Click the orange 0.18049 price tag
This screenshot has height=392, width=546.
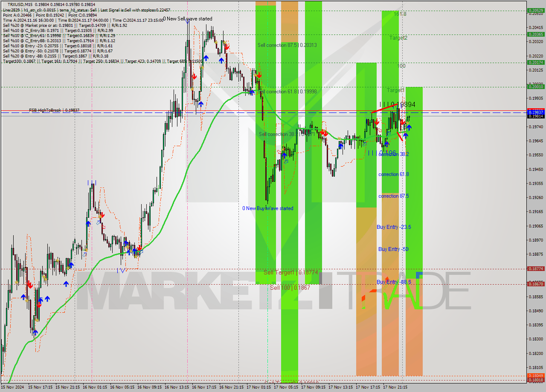tap(535, 376)
